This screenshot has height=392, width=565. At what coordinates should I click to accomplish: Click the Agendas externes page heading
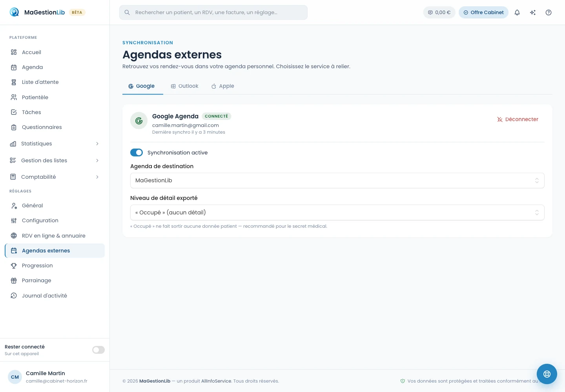172,55
